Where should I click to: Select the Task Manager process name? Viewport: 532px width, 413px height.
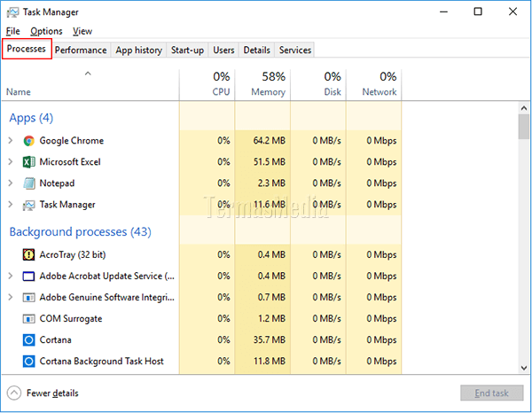click(x=67, y=205)
